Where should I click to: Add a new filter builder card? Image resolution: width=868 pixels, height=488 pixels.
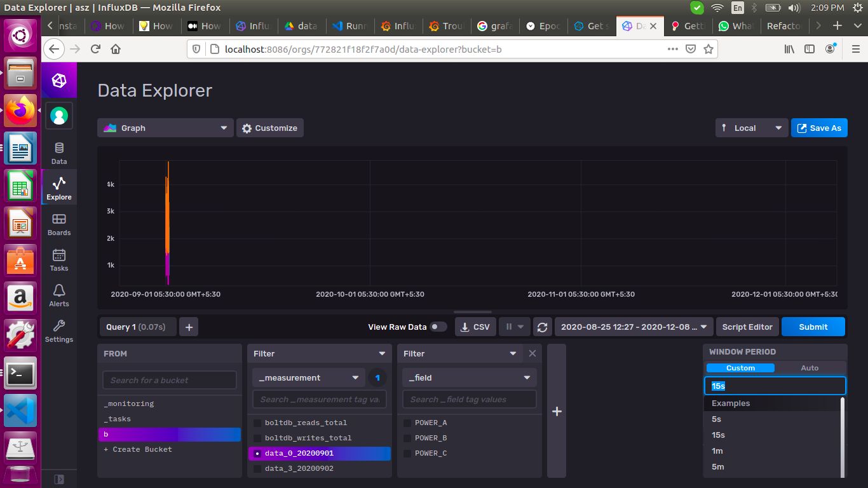[557, 411]
